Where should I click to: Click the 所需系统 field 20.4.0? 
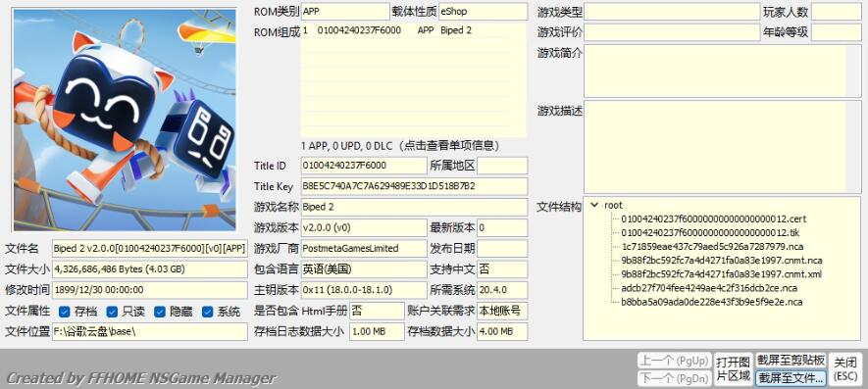click(x=502, y=290)
